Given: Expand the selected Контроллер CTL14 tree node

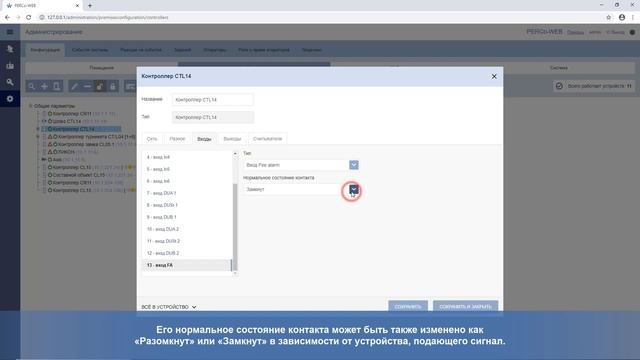Looking at the screenshot, I should [x=38, y=129].
